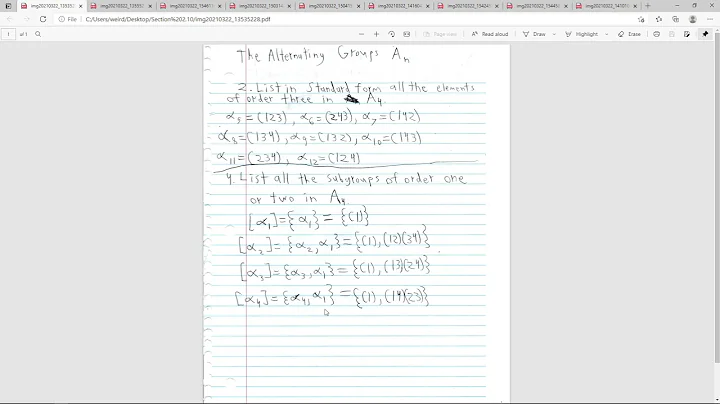Go forward to next page
Screen dimensions: 720x404
[26, 19]
